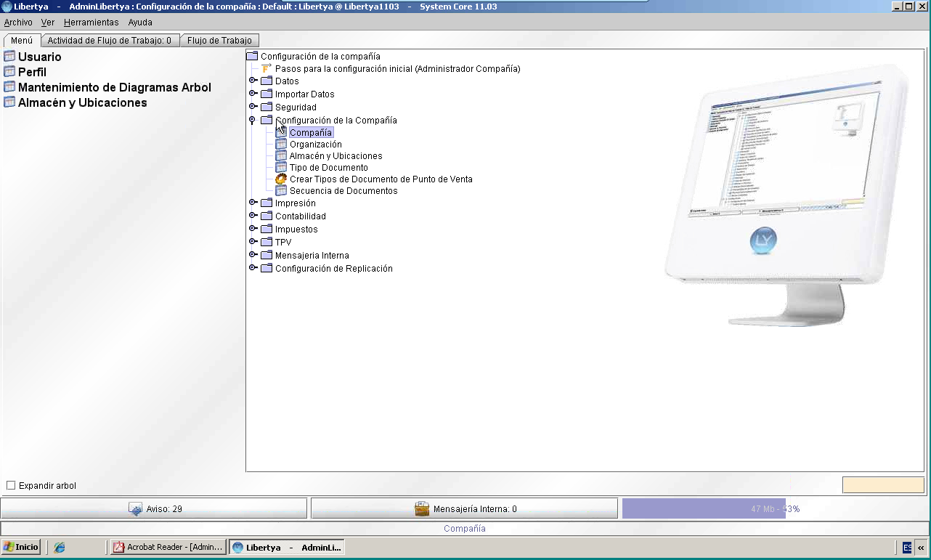Click the Aviso speaker icon
The image size is (931, 560).
[x=135, y=508]
